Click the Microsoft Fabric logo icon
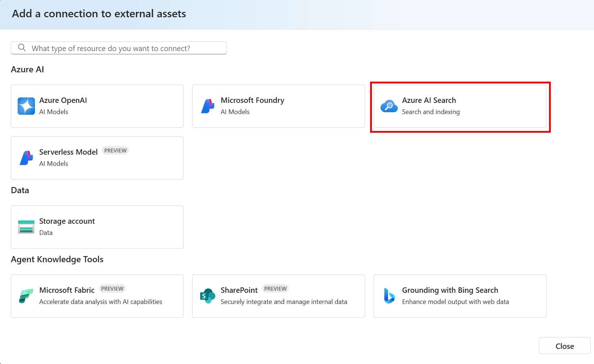The height and width of the screenshot is (364, 594). pyautogui.click(x=26, y=296)
